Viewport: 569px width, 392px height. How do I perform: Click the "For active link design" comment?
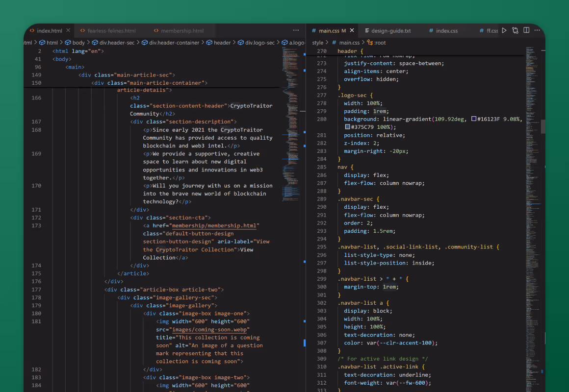pyautogui.click(x=383, y=359)
